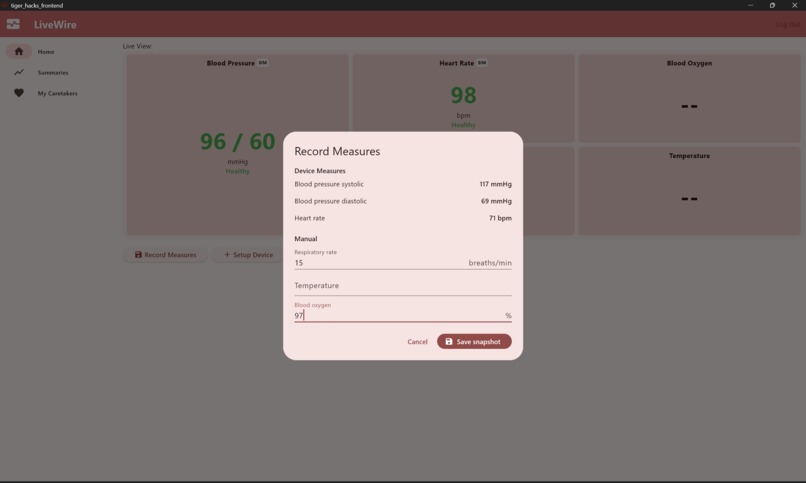806x483 pixels.
Task: Click the plus icon on Setup Device
Action: pos(227,255)
